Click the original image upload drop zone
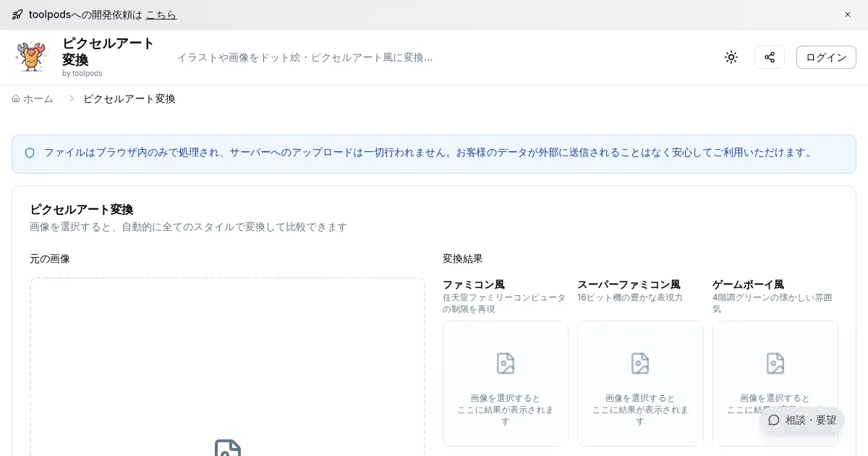Image resolution: width=868 pixels, height=456 pixels. point(227,362)
